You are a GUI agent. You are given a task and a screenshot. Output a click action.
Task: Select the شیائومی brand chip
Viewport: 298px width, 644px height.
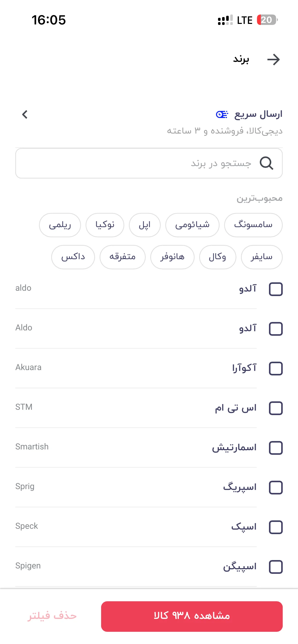point(192,225)
